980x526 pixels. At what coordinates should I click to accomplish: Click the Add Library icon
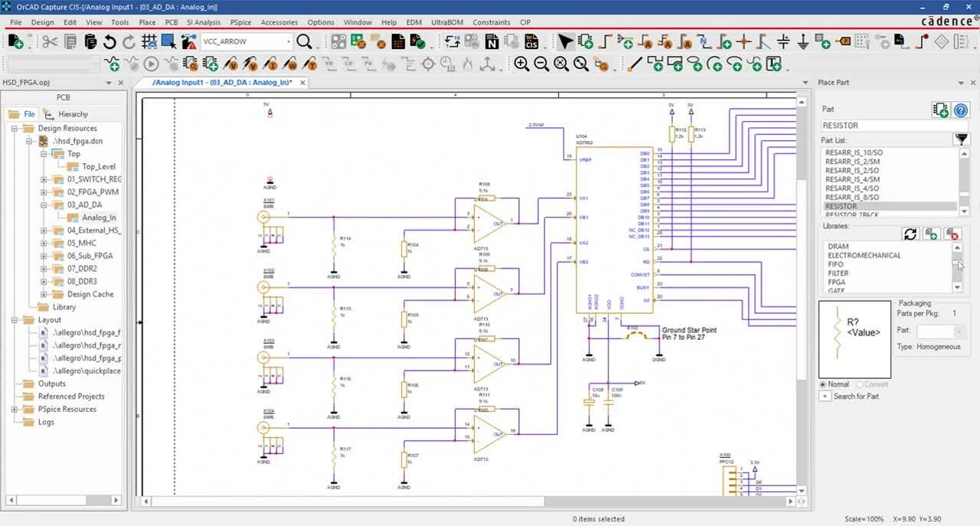click(x=931, y=234)
